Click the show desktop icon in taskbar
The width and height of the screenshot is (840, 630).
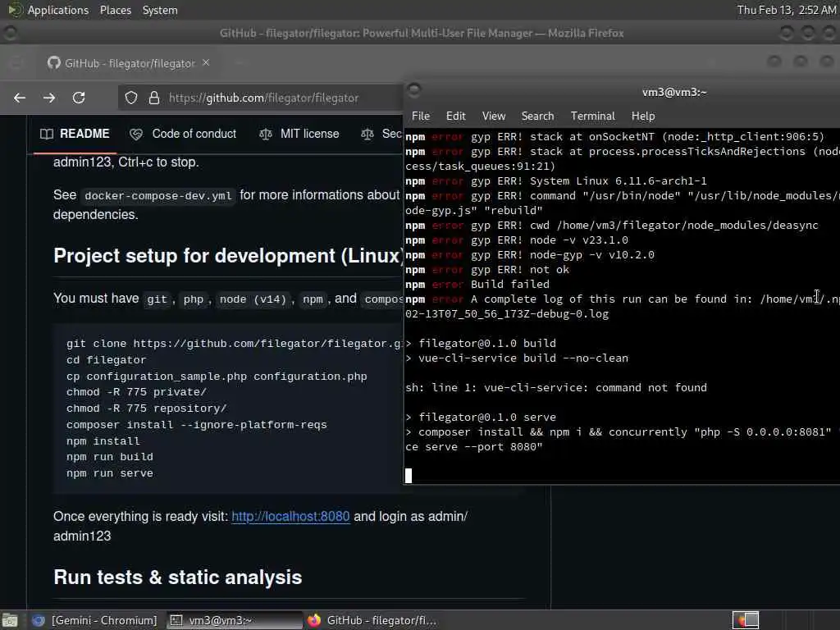click(x=10, y=620)
